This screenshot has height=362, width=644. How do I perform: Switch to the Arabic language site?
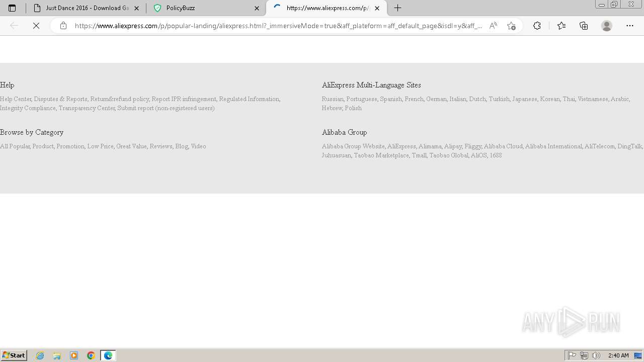click(x=619, y=99)
